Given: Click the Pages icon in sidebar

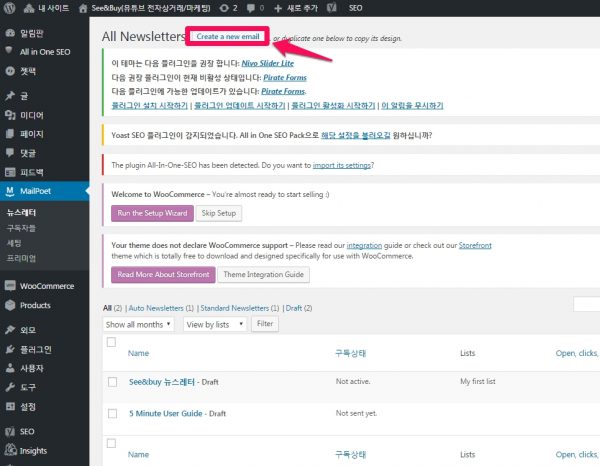Looking at the screenshot, I should 10,134.
